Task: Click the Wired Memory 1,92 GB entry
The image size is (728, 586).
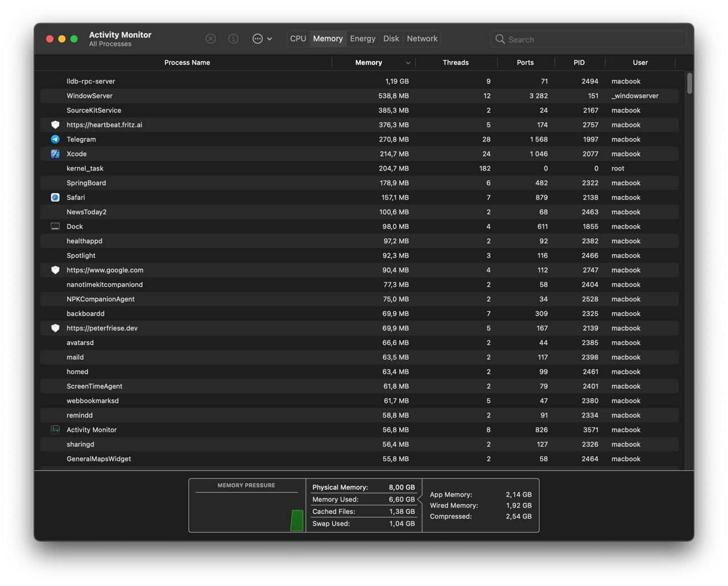Action: click(481, 505)
